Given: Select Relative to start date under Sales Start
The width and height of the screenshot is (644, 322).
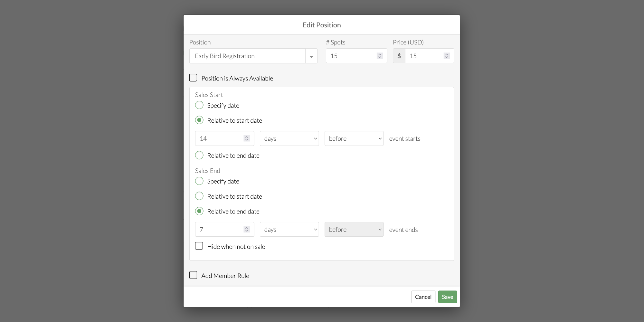Looking at the screenshot, I should pos(199,120).
